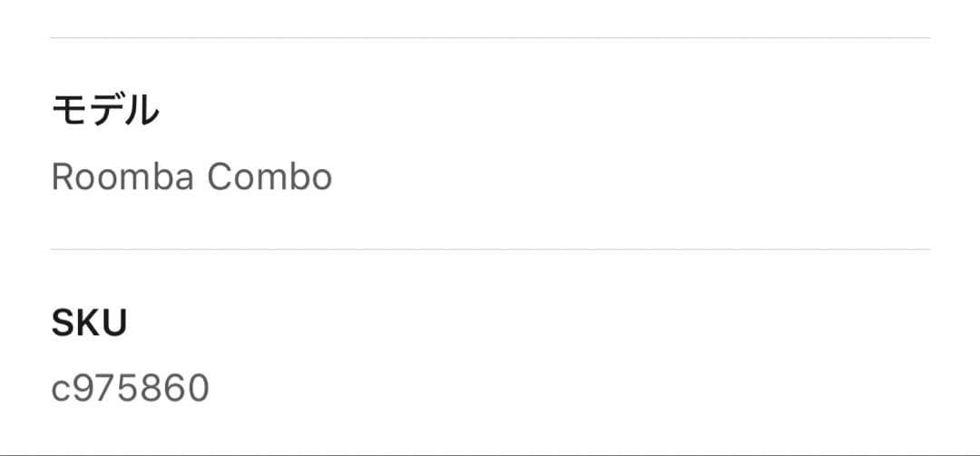
Task: Tap the blank area right of SKU heading
Action: point(544,322)
